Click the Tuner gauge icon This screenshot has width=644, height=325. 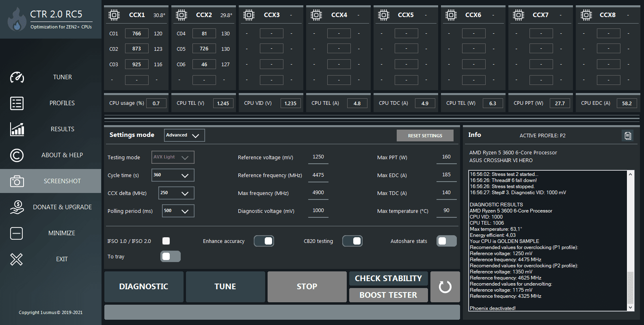pyautogui.click(x=17, y=77)
